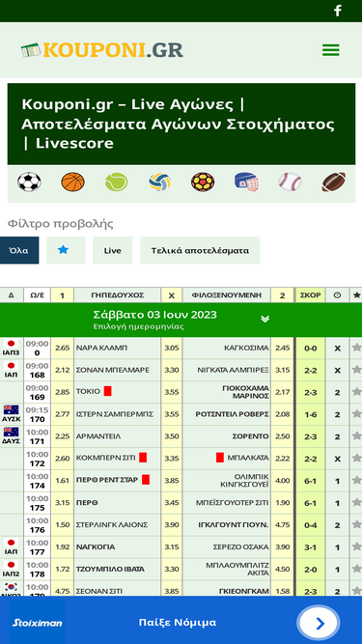Open ΣΕΡΕΖΟ ΟΣΑΚΑ team name
This screenshot has height=644, width=362.
click(241, 547)
